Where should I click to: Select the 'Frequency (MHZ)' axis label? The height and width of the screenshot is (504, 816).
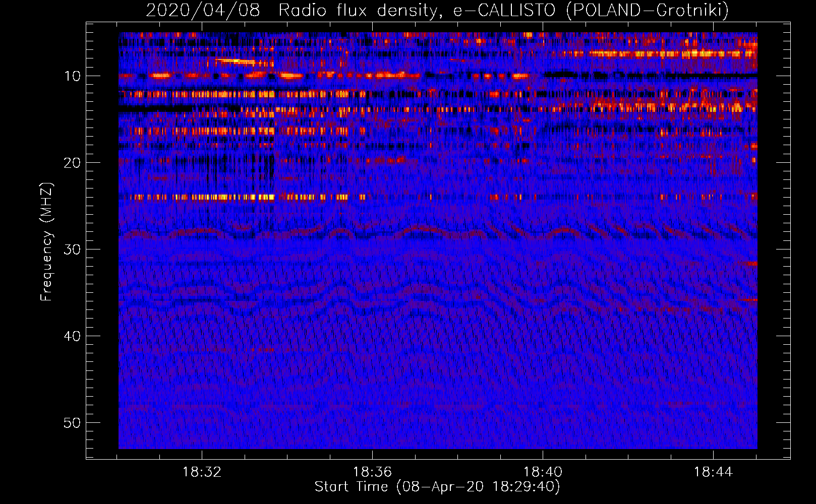coord(46,241)
